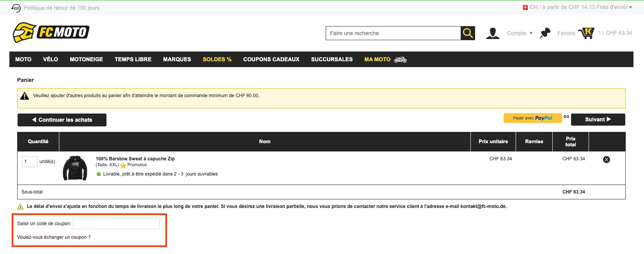Image resolution: width=644 pixels, height=254 pixels.
Task: Click the Nom column header
Action: point(265,142)
